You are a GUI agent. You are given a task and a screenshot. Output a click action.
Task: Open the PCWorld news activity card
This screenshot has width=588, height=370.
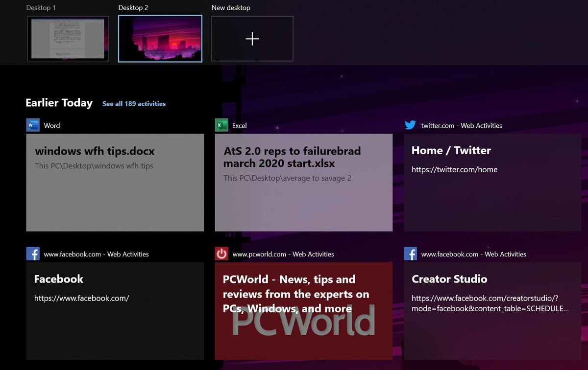click(304, 311)
